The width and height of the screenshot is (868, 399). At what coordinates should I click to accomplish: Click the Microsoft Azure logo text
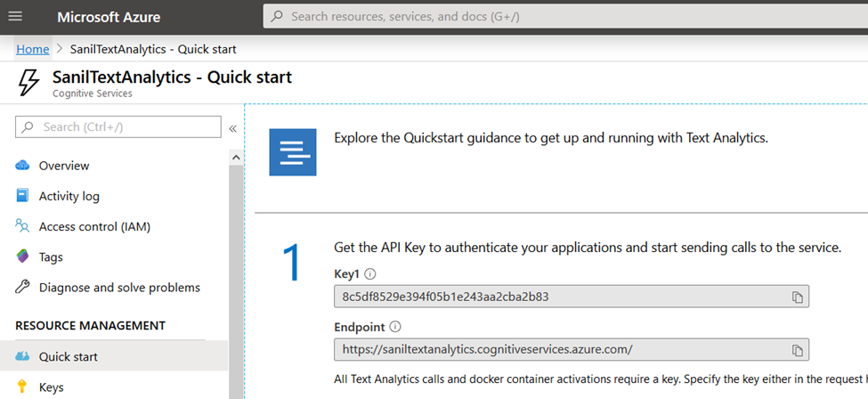pos(109,17)
